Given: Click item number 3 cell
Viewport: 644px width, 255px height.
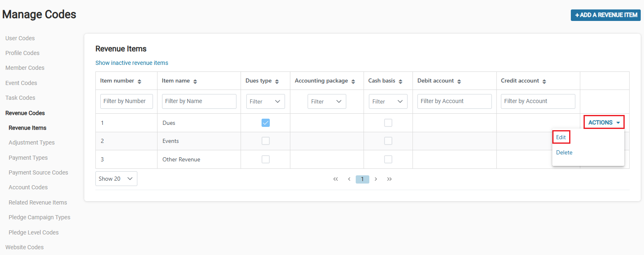Looking at the screenshot, I should pyautogui.click(x=126, y=159).
